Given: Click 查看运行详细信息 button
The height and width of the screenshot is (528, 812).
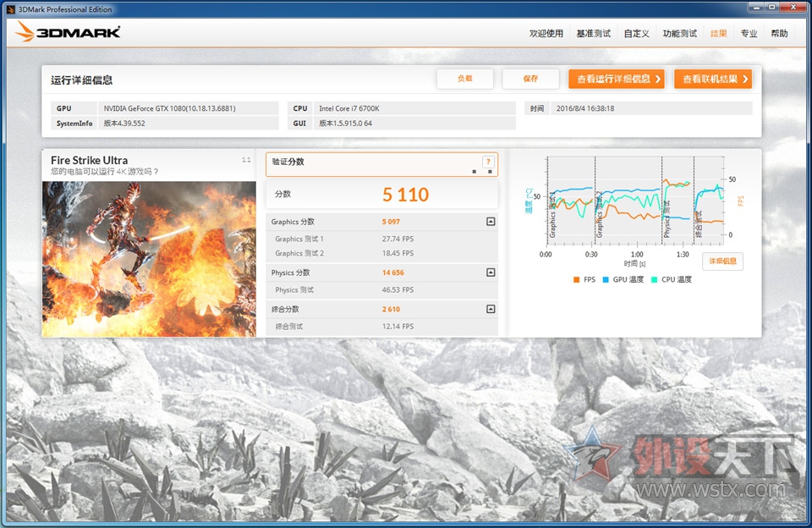Looking at the screenshot, I should pyautogui.click(x=617, y=79).
